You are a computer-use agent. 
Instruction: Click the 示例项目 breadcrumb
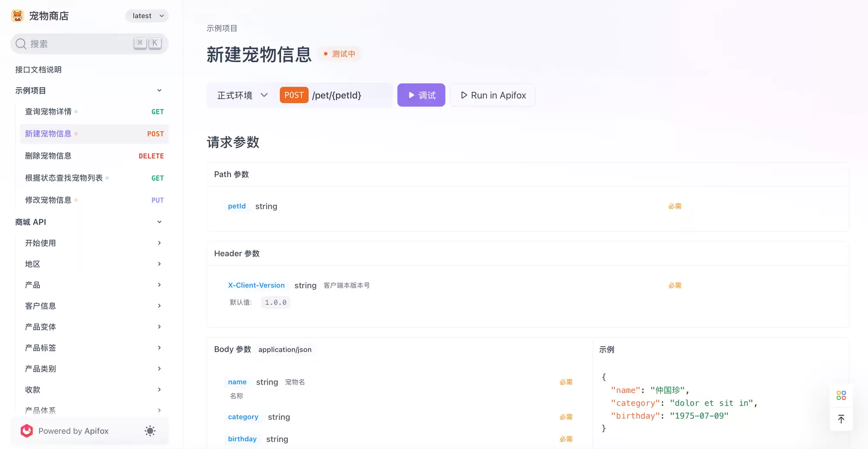click(x=222, y=28)
